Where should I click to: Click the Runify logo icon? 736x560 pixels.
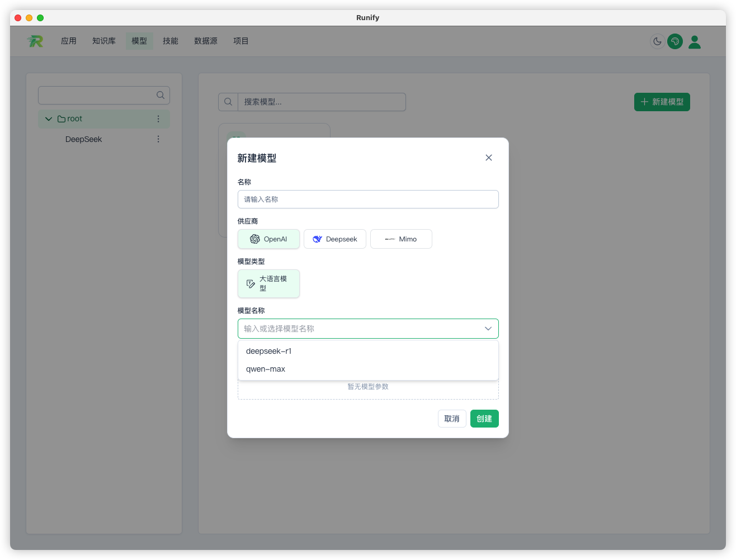click(x=35, y=41)
